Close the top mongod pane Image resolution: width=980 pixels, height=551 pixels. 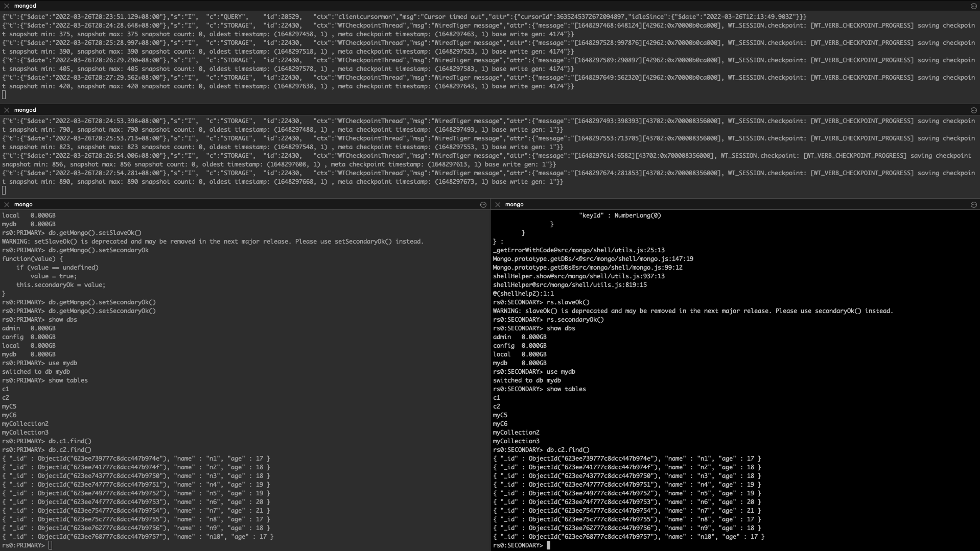[x=7, y=6]
